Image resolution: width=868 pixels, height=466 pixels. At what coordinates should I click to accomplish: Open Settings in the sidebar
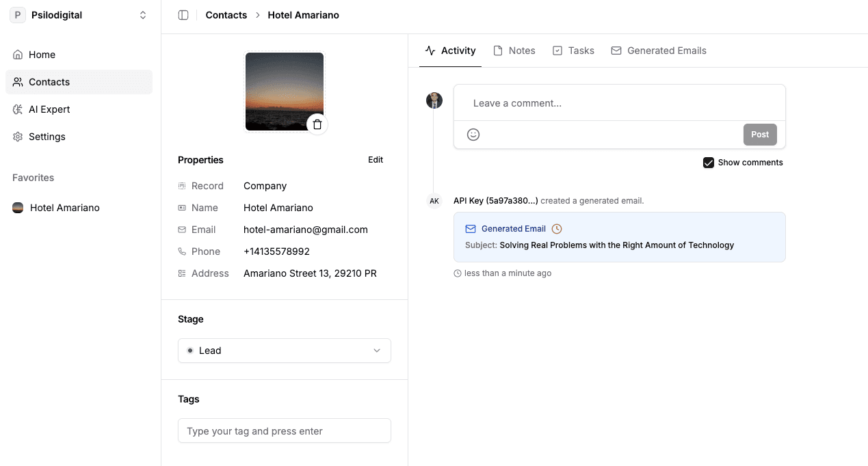(79, 137)
